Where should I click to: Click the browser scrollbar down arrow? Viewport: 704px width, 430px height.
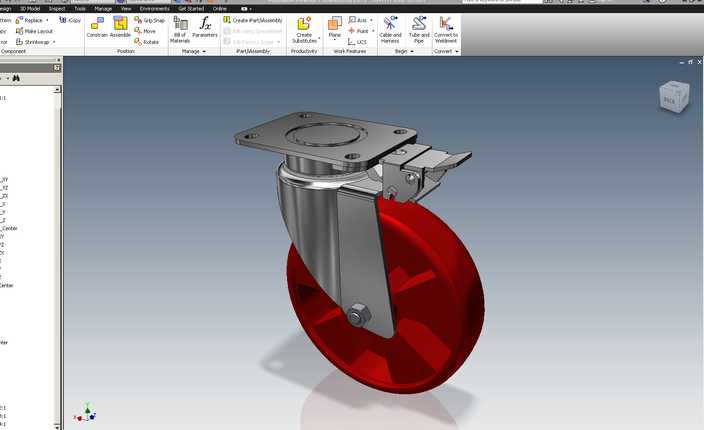(57, 426)
